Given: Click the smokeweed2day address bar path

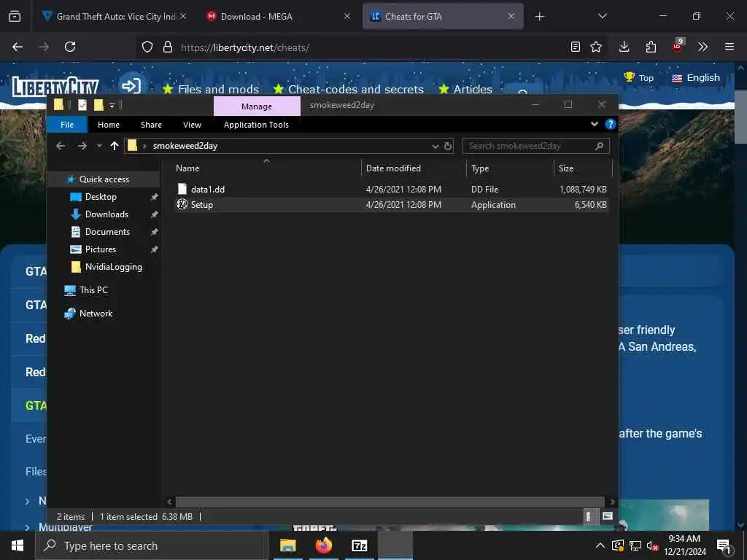Looking at the screenshot, I should (x=185, y=146).
